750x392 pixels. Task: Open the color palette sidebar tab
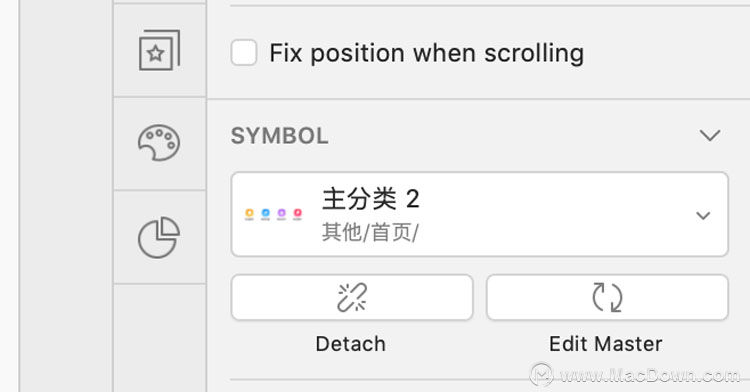click(x=159, y=143)
